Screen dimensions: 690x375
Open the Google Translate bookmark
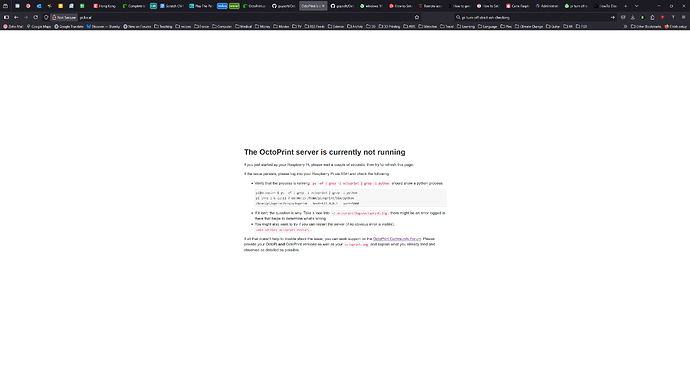click(x=69, y=26)
